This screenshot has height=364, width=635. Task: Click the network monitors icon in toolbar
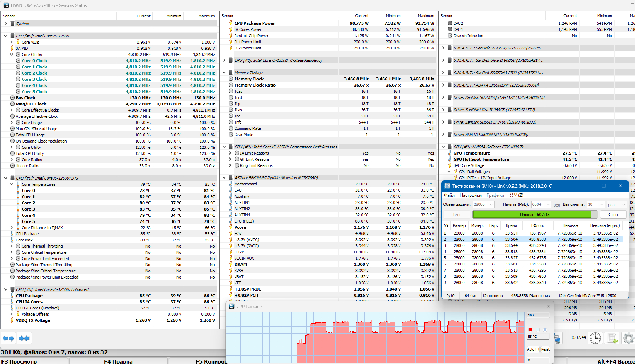[558, 338]
